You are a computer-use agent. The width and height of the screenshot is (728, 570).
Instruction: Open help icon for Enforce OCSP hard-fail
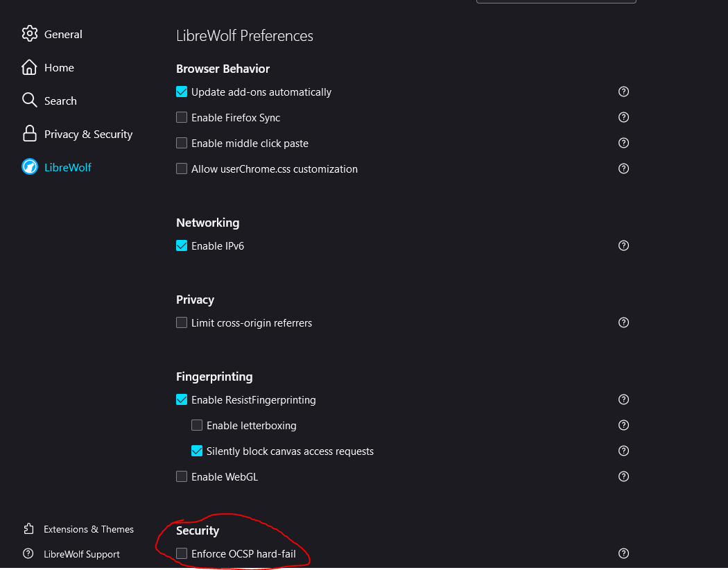click(623, 553)
